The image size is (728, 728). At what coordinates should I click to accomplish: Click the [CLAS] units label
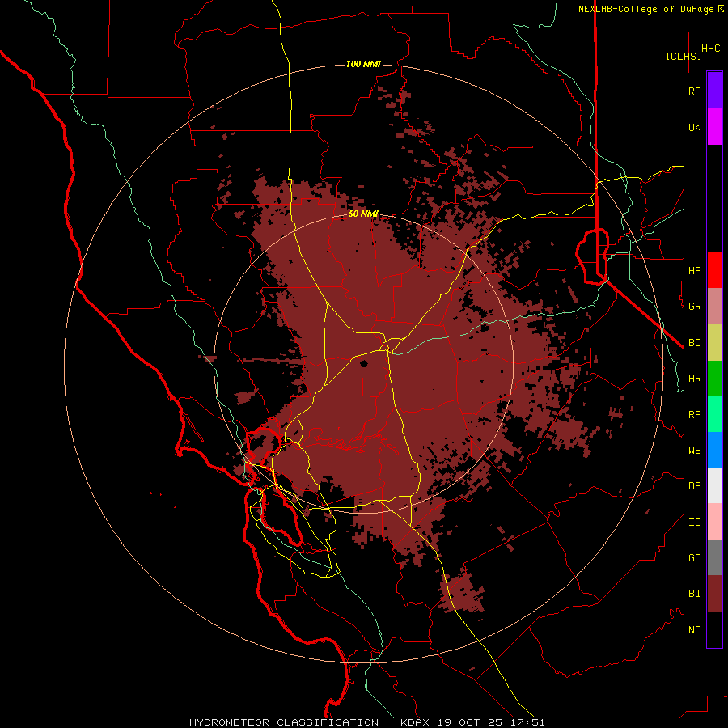coord(684,56)
